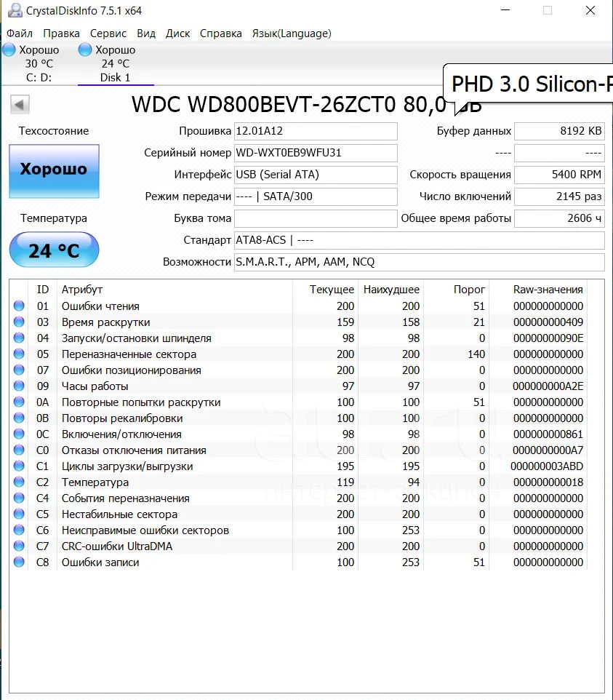The image size is (613, 700).
Task: Click the Буфер данных value 8192 KB
Action: coord(559,131)
